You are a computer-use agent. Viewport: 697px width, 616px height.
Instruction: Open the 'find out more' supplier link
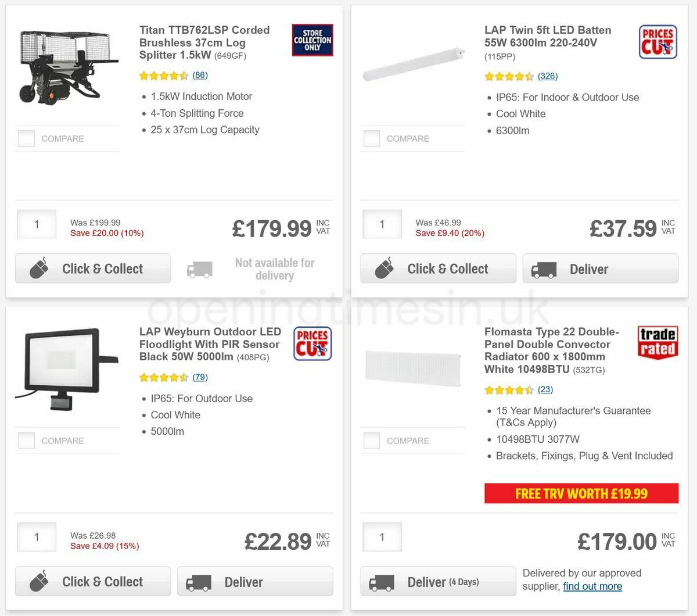coord(592,586)
